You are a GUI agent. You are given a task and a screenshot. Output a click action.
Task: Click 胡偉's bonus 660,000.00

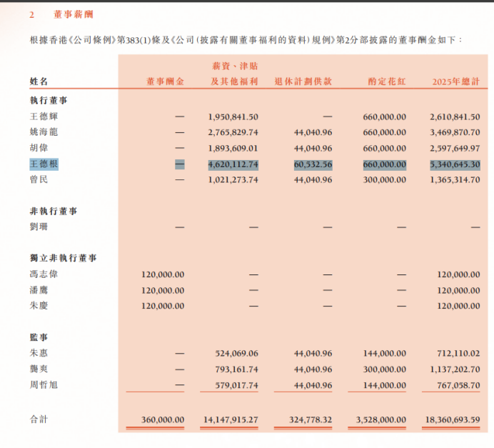click(x=385, y=149)
